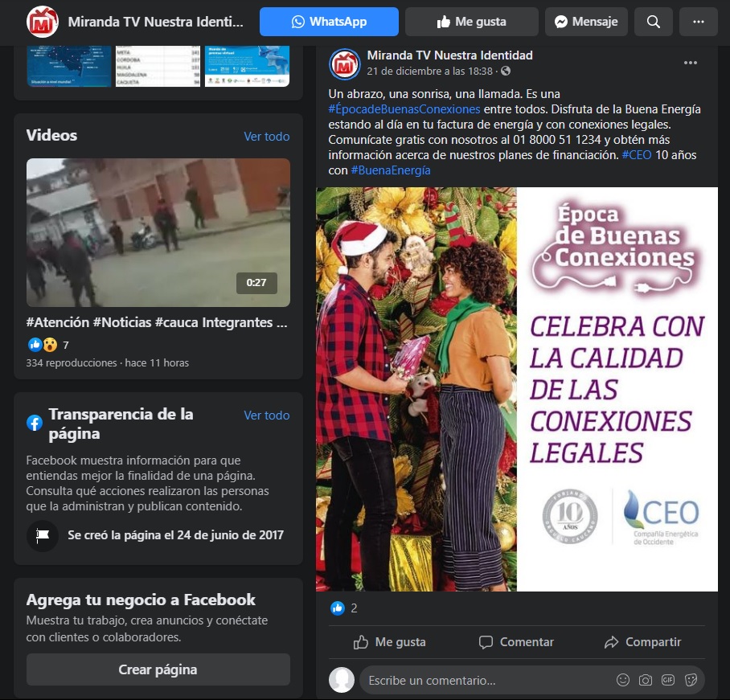This screenshot has height=700, width=730.
Task: Open the Christmas couple post image
Action: pos(517,389)
